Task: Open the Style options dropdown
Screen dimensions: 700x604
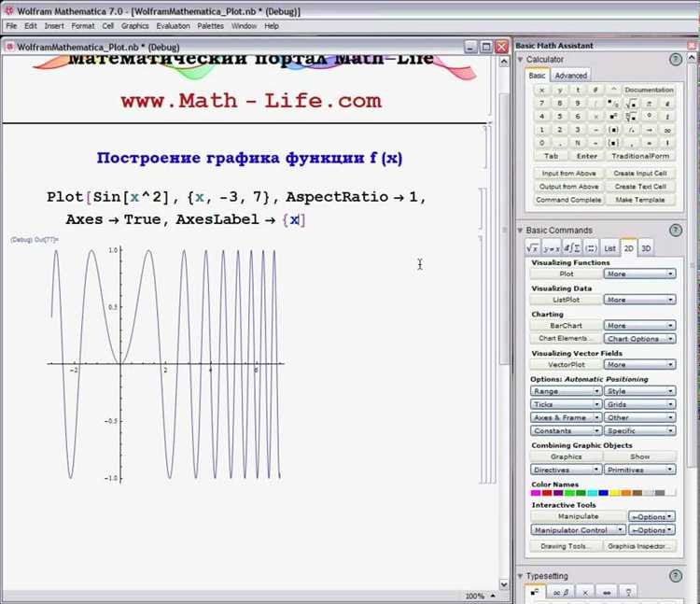Action: tap(639, 391)
